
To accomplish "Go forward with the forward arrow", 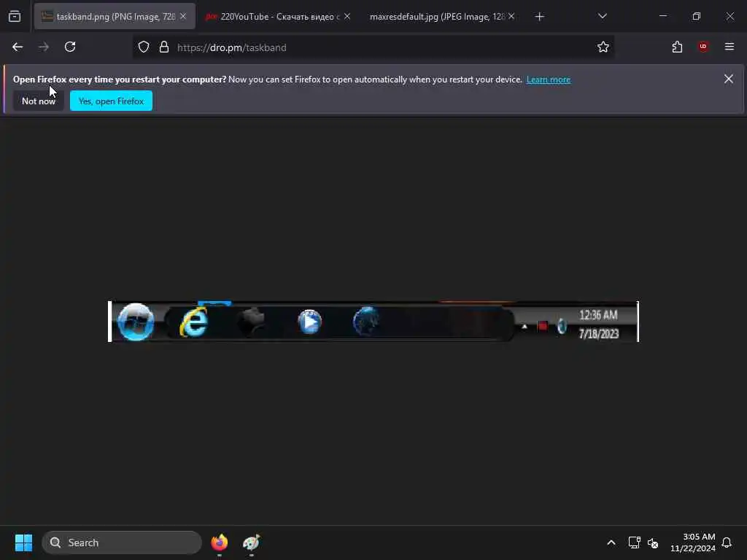I will pos(44,47).
